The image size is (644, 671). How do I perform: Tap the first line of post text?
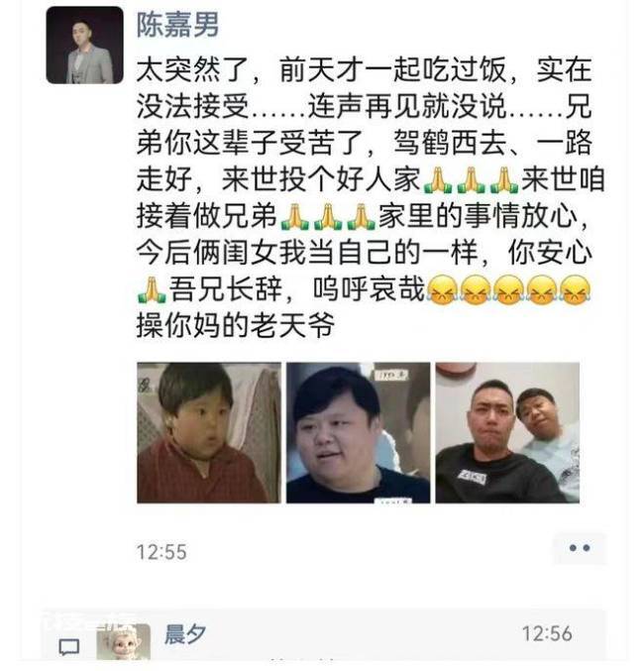[365, 69]
